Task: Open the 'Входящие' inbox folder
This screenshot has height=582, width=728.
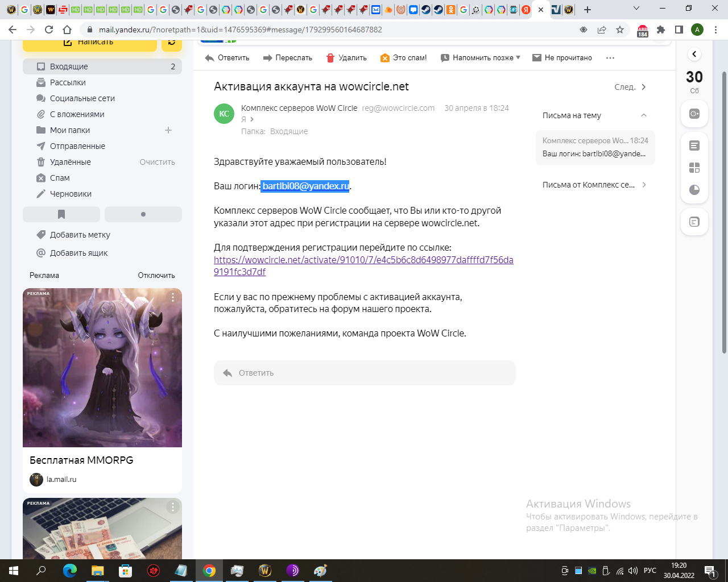Action: pos(69,66)
